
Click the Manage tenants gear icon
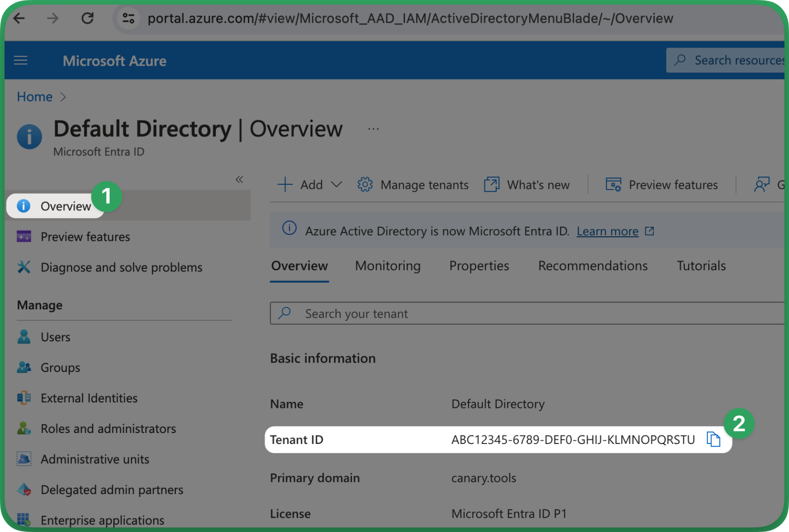tap(365, 184)
